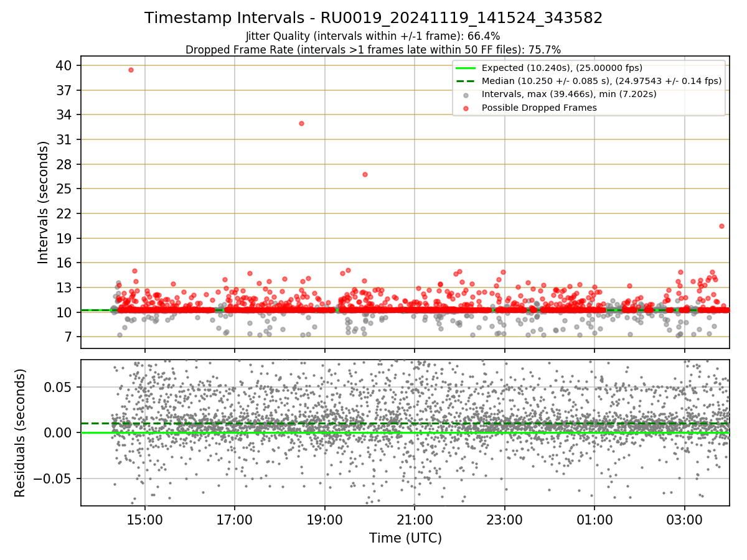Click the plot title Timestamp Intervals text
The height and width of the screenshot is (560, 747).
tap(374, 18)
